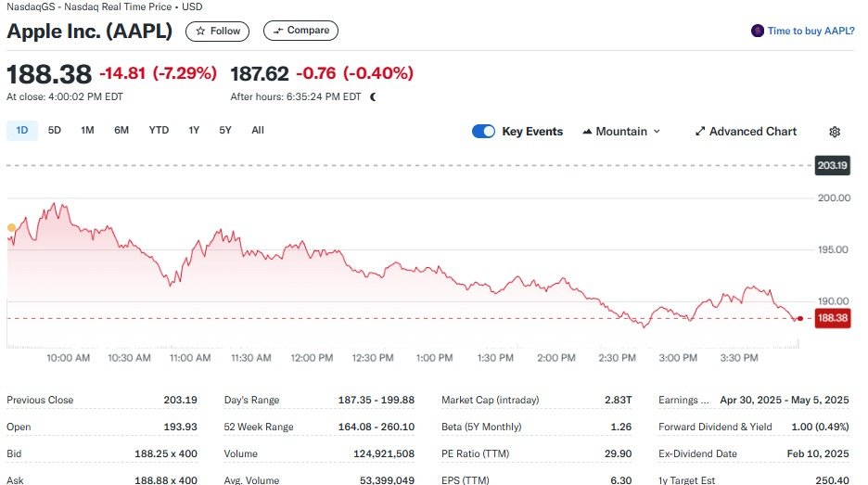868x485 pixels.
Task: Select the All time range
Action: [x=258, y=131]
